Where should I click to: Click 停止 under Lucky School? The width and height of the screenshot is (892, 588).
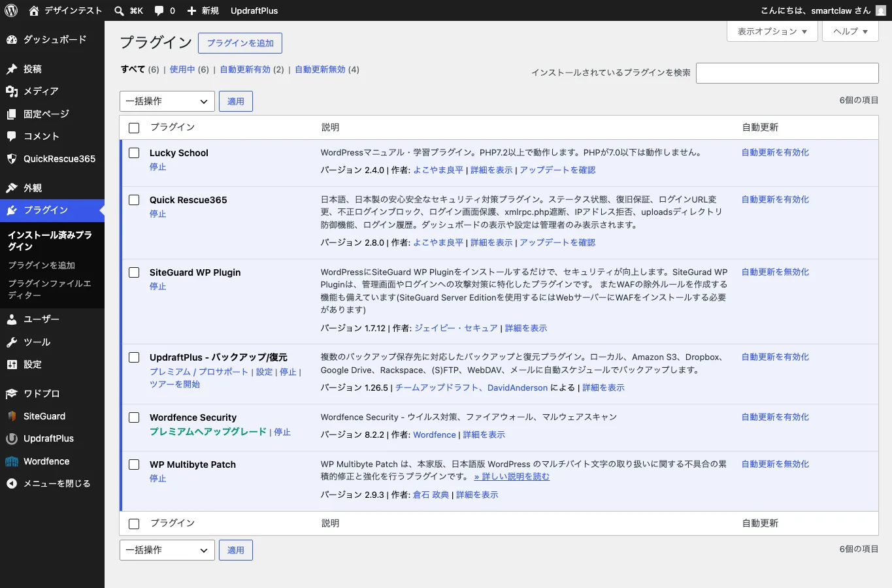coord(158,167)
